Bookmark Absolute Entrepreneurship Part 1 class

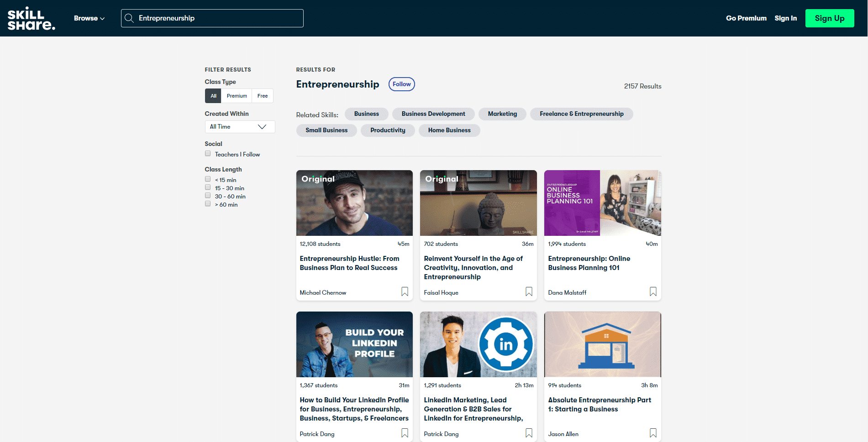[x=653, y=433]
